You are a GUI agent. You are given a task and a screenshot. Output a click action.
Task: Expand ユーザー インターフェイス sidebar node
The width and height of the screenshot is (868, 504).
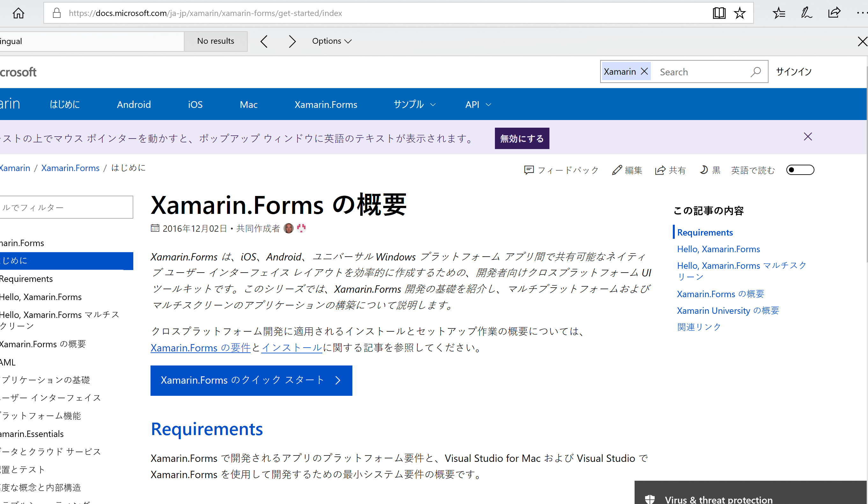point(51,398)
